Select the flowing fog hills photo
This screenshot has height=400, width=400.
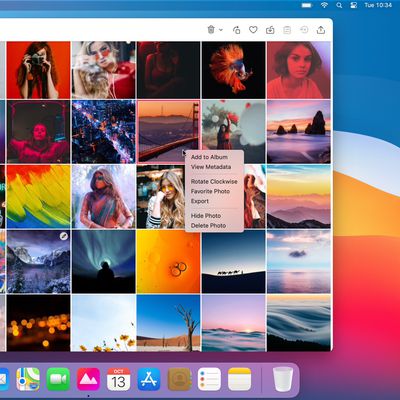coord(299,323)
